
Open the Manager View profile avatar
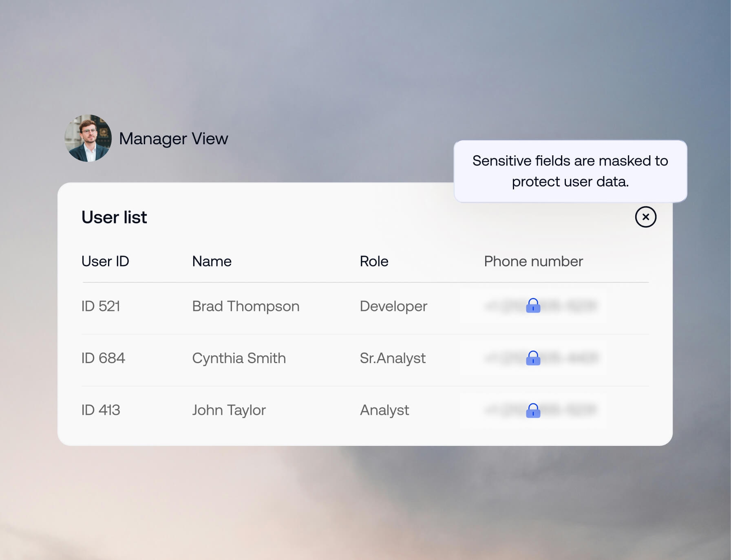pyautogui.click(x=88, y=138)
